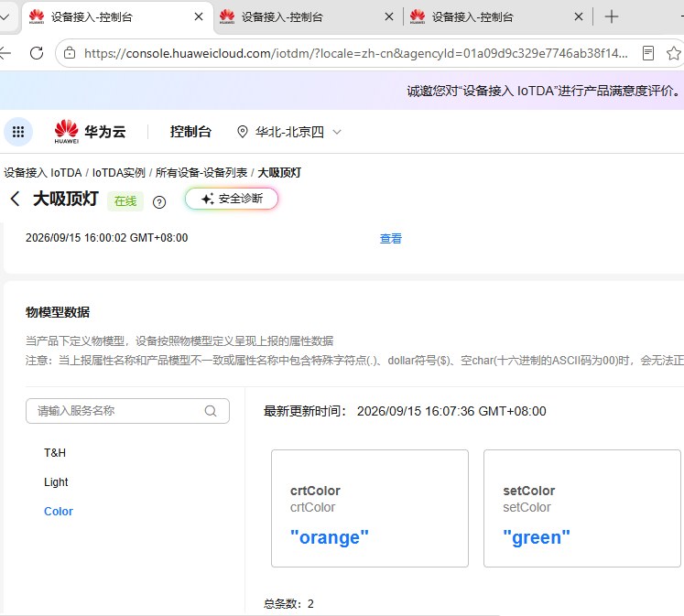Select the T&H service
The height and width of the screenshot is (616, 684).
[55, 453]
